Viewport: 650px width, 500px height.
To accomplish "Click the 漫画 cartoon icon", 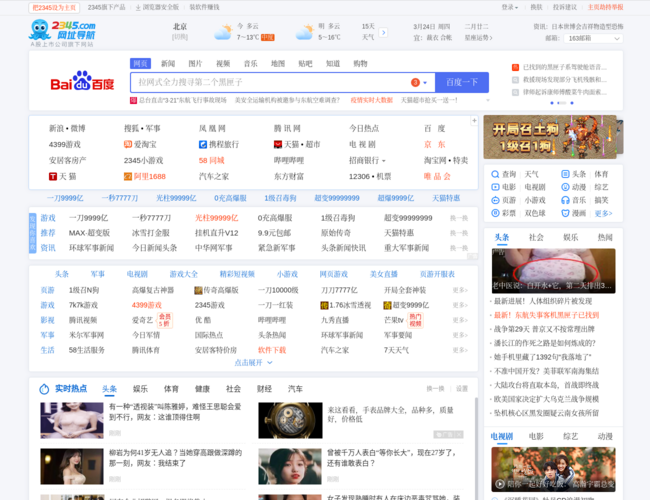I will 565,213.
